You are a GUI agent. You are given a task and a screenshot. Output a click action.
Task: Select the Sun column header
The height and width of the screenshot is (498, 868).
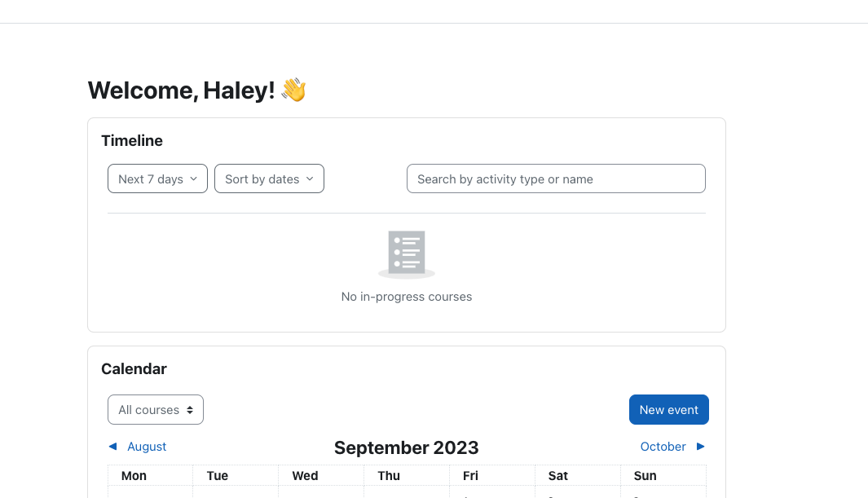(645, 476)
